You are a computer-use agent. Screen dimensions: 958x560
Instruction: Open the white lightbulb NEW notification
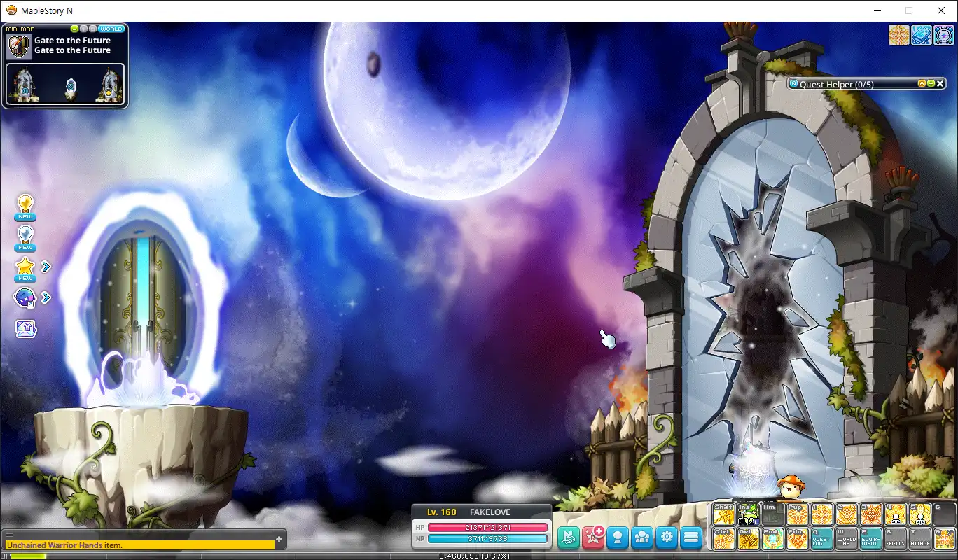tap(26, 238)
